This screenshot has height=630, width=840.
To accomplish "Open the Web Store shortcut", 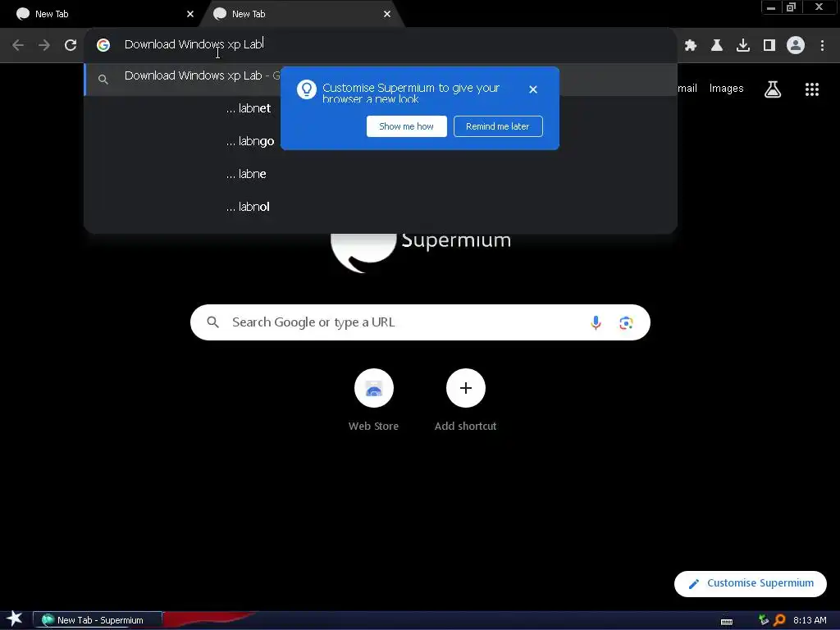I will tap(374, 400).
